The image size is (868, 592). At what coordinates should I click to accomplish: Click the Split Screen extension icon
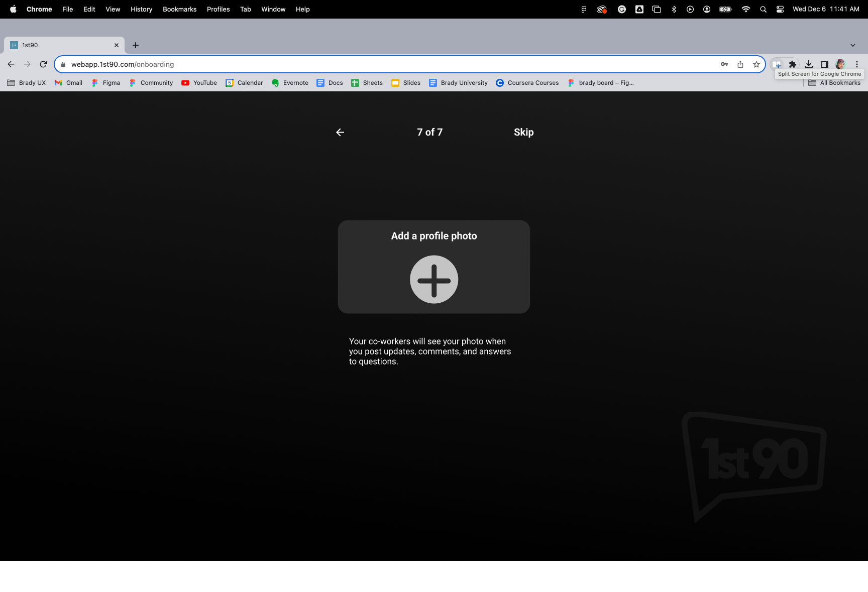(777, 64)
